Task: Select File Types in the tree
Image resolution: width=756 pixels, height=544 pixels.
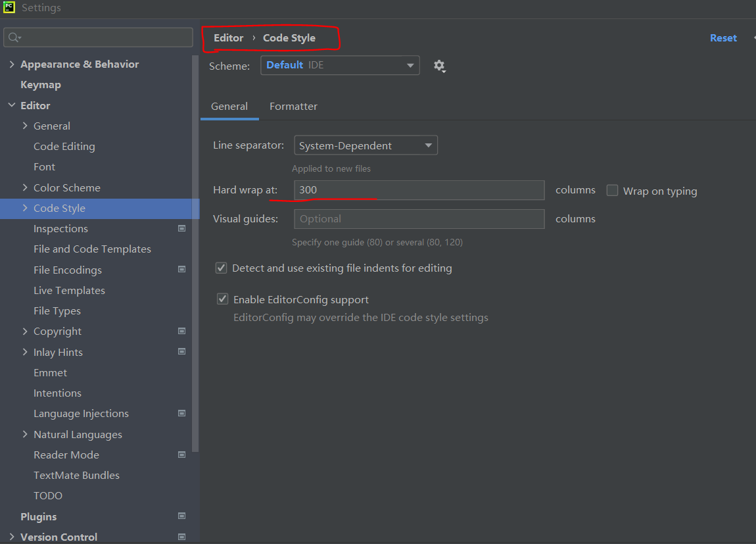Action: pos(57,311)
